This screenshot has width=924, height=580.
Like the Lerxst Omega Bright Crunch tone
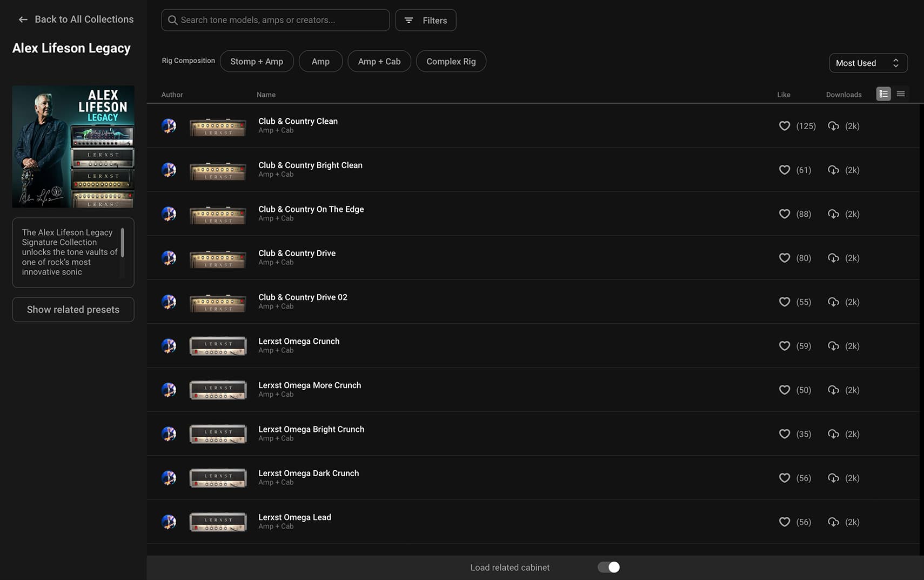pos(785,434)
